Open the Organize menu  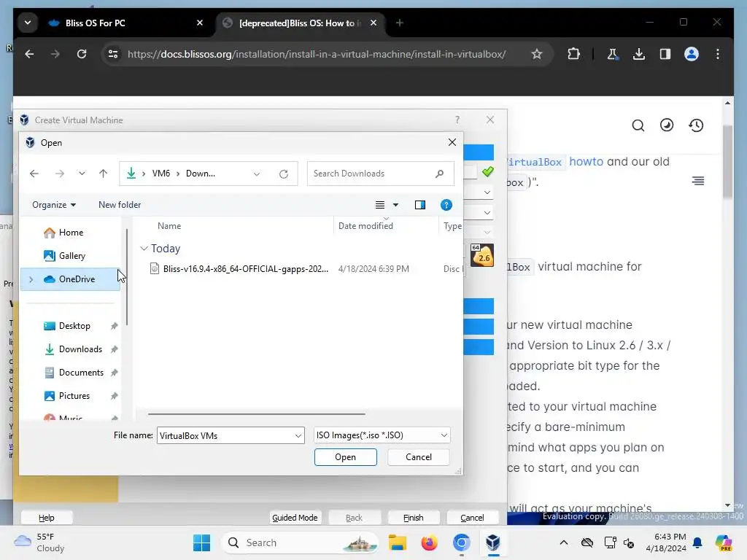click(54, 205)
